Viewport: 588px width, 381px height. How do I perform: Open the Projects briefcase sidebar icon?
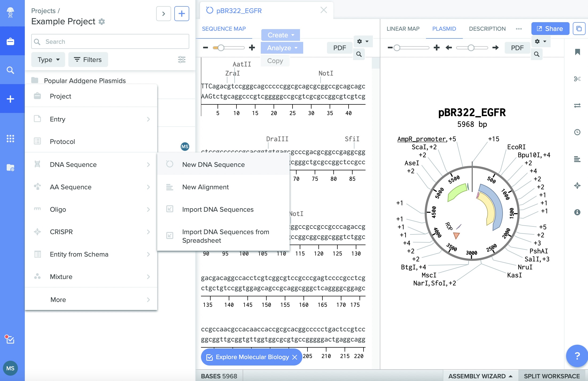10,41
